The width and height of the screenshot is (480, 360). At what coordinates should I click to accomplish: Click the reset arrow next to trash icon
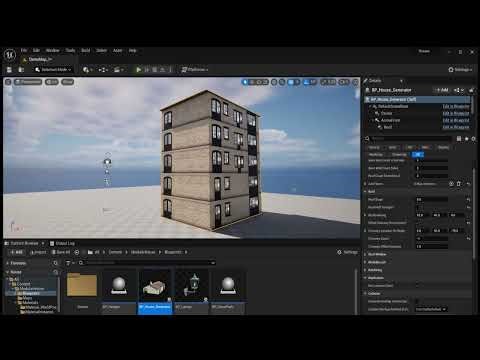click(468, 184)
